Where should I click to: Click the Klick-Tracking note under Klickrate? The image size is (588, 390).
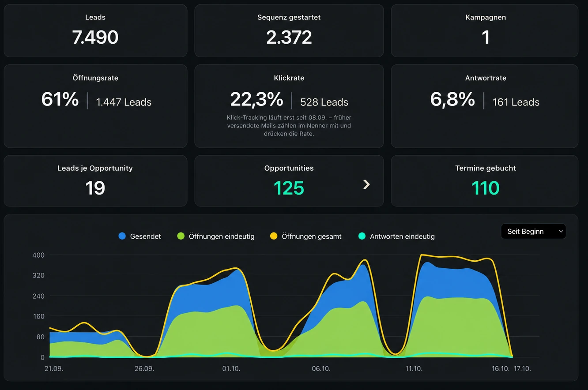[289, 126]
